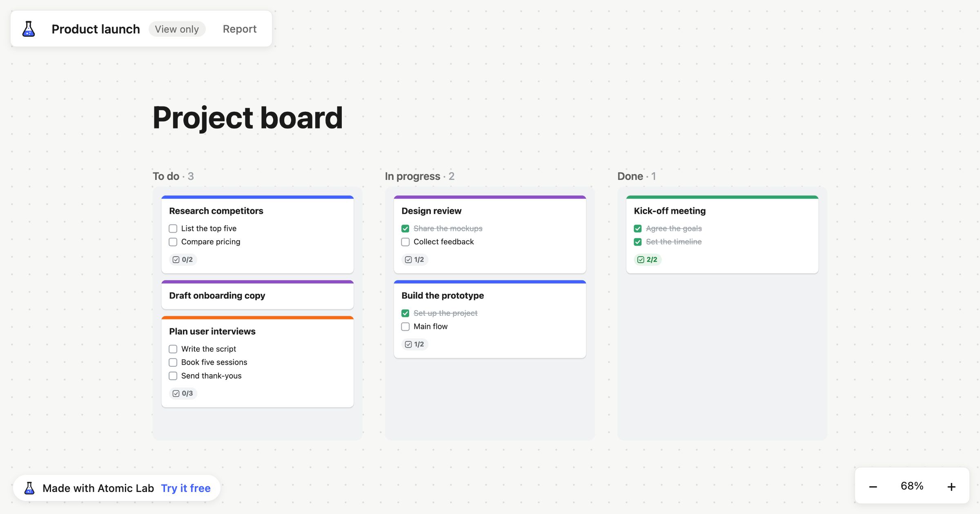980x514 pixels.
Task: Check the List the top five checkbox
Action: point(173,228)
